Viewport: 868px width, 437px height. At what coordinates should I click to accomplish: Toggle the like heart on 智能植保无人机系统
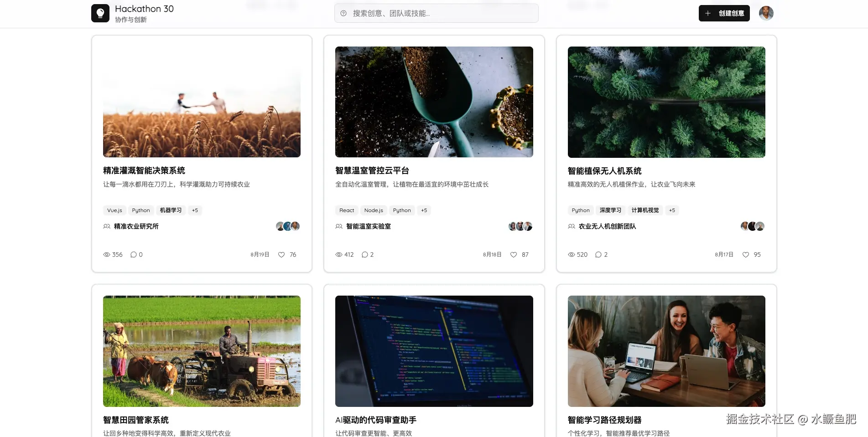(746, 255)
